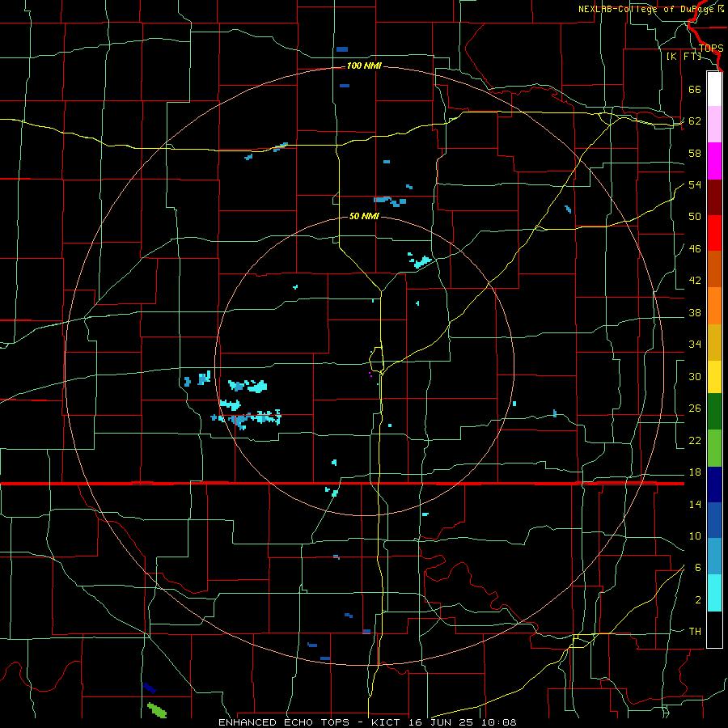
Task: Click the green echo blob at map bottom-left
Action: coord(157,710)
